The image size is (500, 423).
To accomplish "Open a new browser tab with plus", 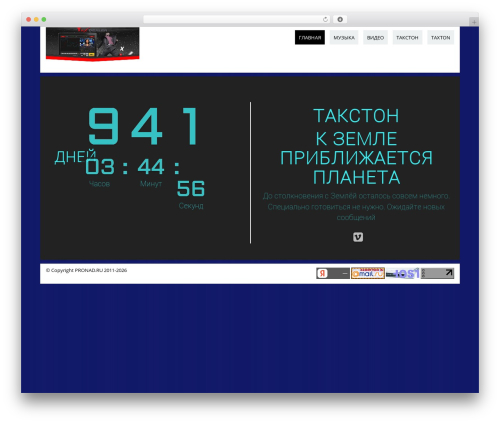I will point(474,22).
